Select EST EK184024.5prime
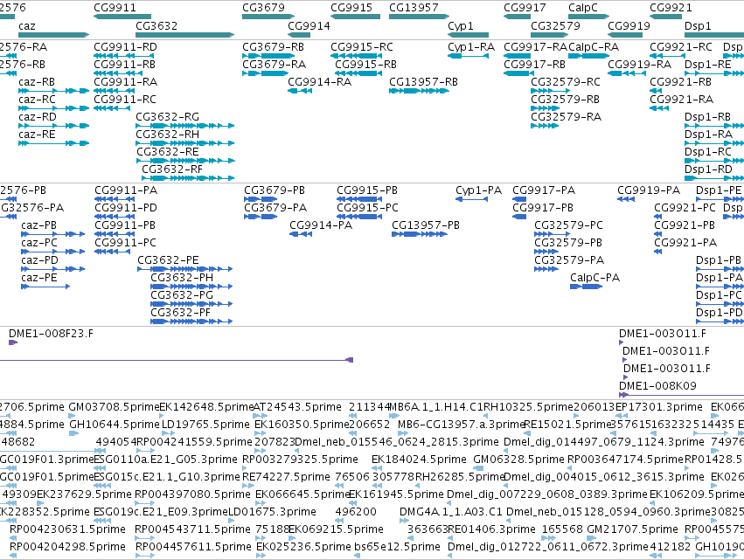 point(420,460)
